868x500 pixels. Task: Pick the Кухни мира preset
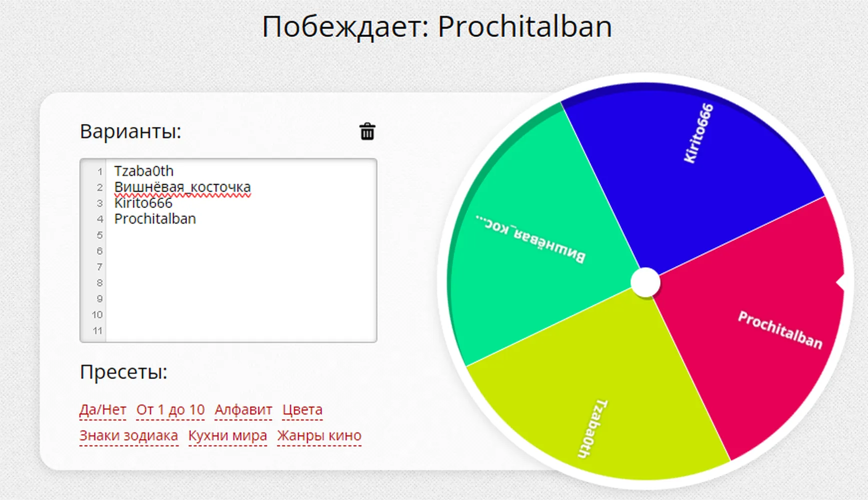[x=227, y=435]
